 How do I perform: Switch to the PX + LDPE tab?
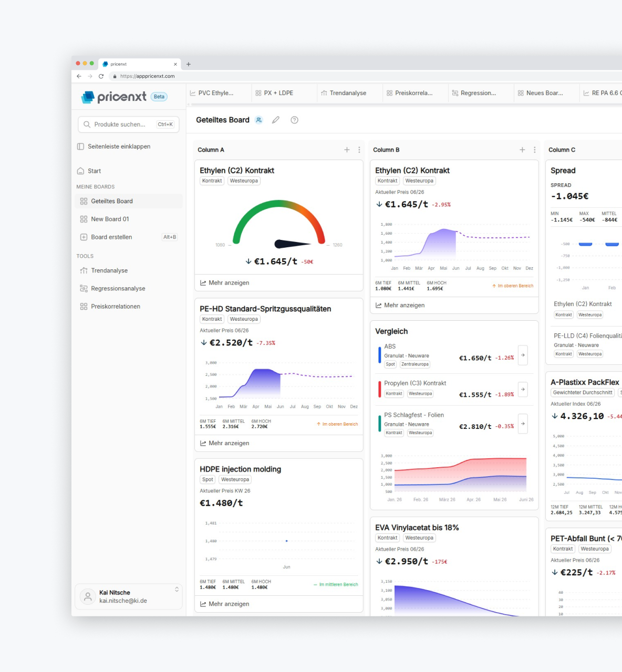[274, 93]
